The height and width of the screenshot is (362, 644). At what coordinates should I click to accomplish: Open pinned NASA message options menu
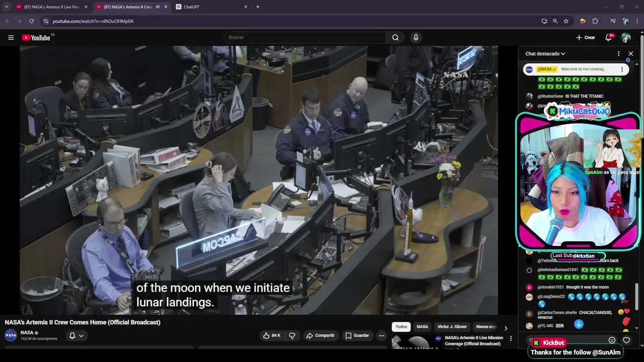622,69
